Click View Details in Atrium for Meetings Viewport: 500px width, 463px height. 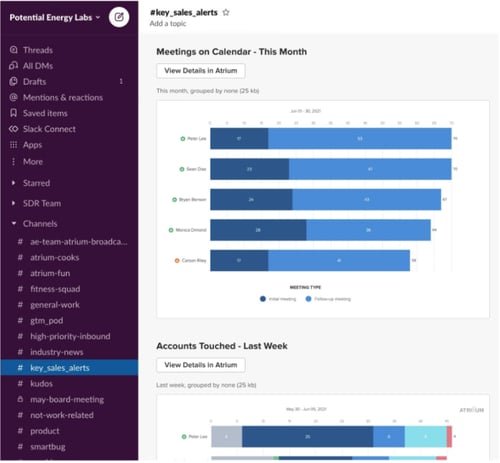[201, 71]
